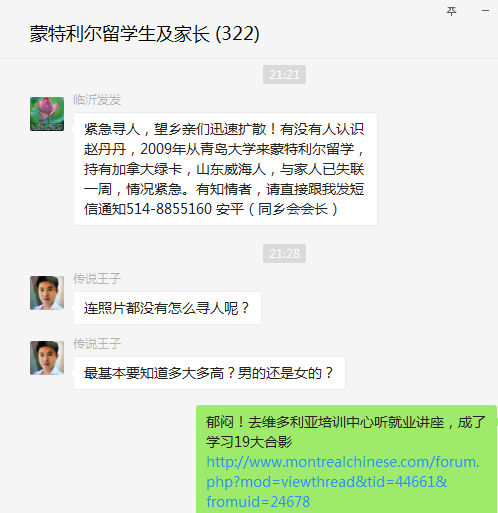Open 临沂发发's lotus flower avatar
The width and height of the screenshot is (498, 513).
pos(47,114)
